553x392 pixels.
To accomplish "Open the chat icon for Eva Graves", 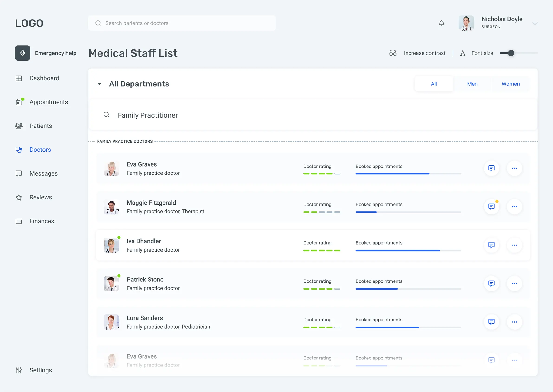I will pyautogui.click(x=491, y=168).
